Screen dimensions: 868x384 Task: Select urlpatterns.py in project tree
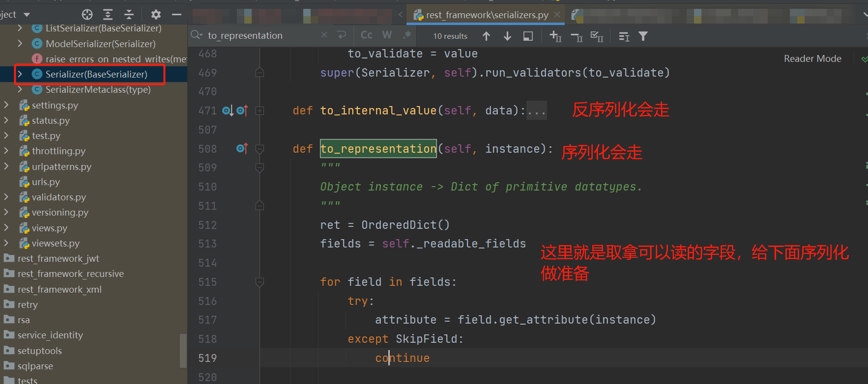(61, 166)
